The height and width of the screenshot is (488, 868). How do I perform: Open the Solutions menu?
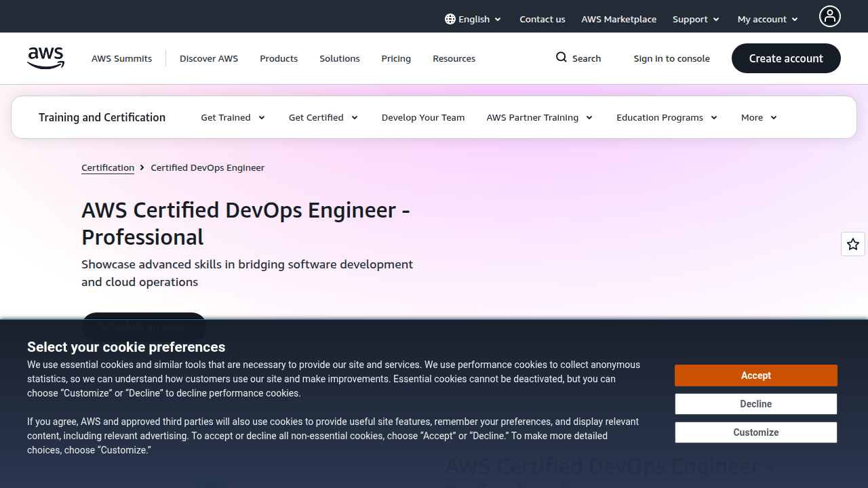(340, 58)
